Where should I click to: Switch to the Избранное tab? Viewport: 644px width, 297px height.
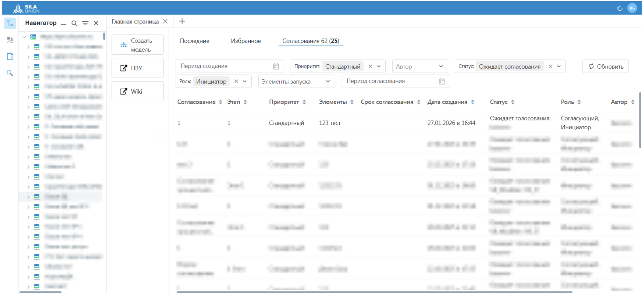point(246,41)
